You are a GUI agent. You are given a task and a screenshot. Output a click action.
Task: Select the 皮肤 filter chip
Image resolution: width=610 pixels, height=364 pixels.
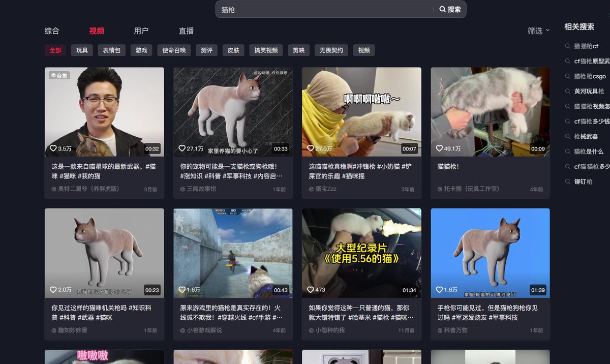[233, 50]
